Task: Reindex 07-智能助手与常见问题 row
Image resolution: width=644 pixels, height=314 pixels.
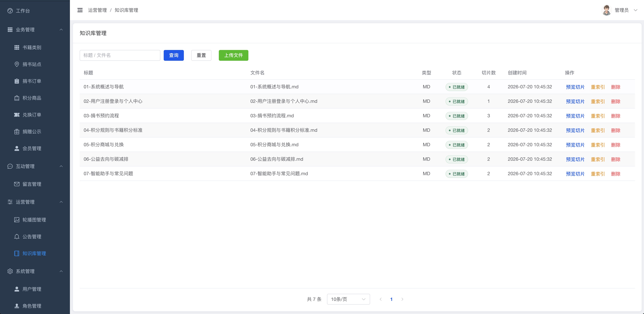Action: point(598,174)
